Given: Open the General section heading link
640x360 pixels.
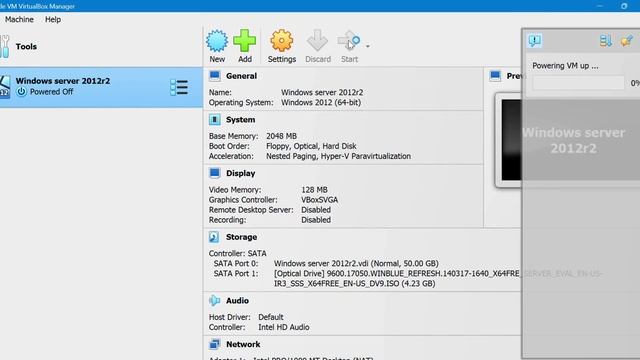Looking at the screenshot, I should 241,76.
